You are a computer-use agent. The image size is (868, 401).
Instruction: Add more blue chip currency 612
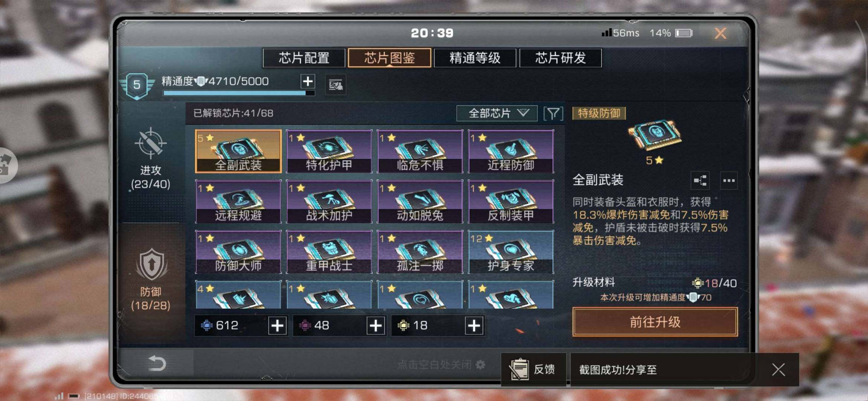coord(277,326)
